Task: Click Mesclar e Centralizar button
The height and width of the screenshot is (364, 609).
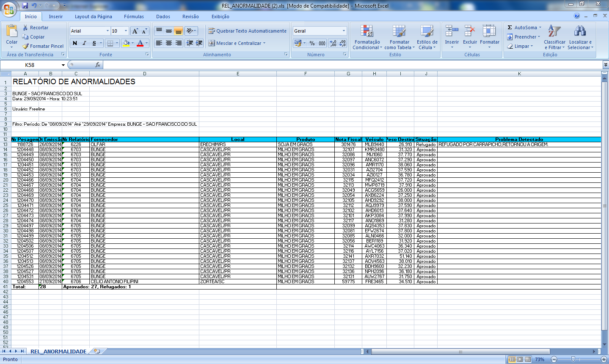Action: 236,43
